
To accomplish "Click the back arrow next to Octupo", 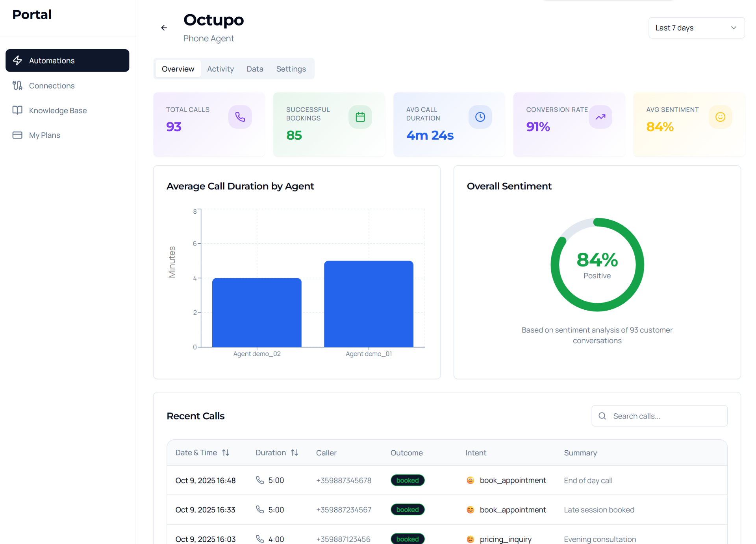I will pyautogui.click(x=164, y=28).
